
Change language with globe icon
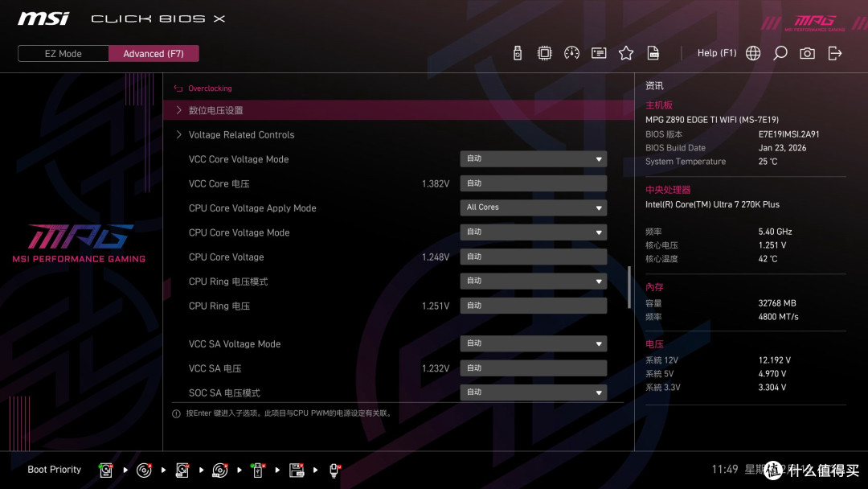(x=753, y=53)
